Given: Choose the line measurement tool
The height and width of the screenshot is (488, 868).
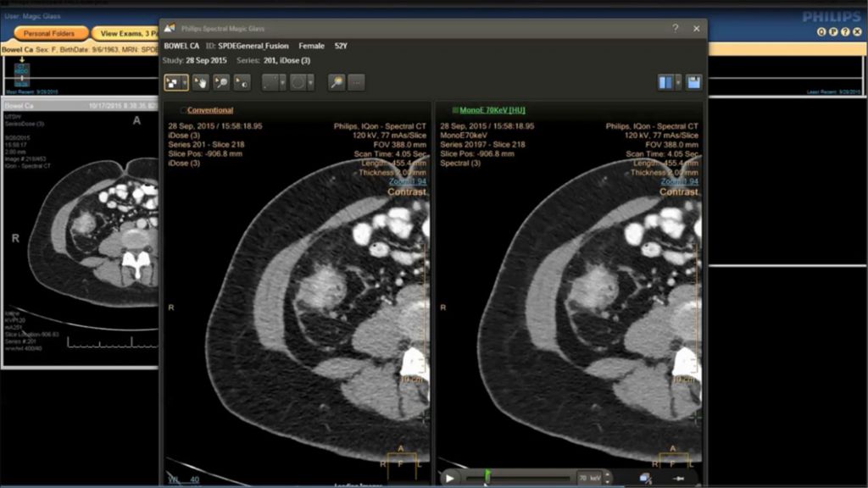Looking at the screenshot, I should (x=270, y=83).
